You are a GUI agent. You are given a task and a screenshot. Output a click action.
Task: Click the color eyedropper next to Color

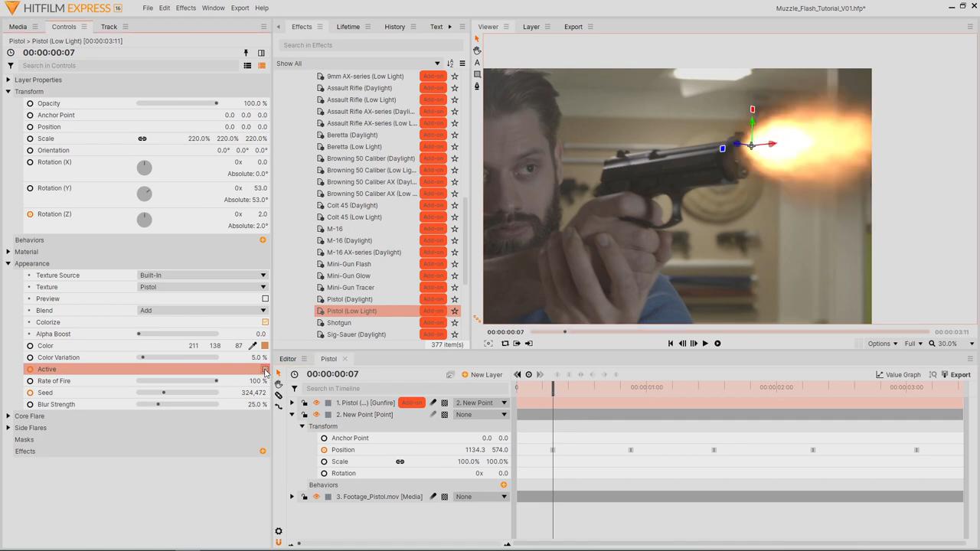click(253, 346)
